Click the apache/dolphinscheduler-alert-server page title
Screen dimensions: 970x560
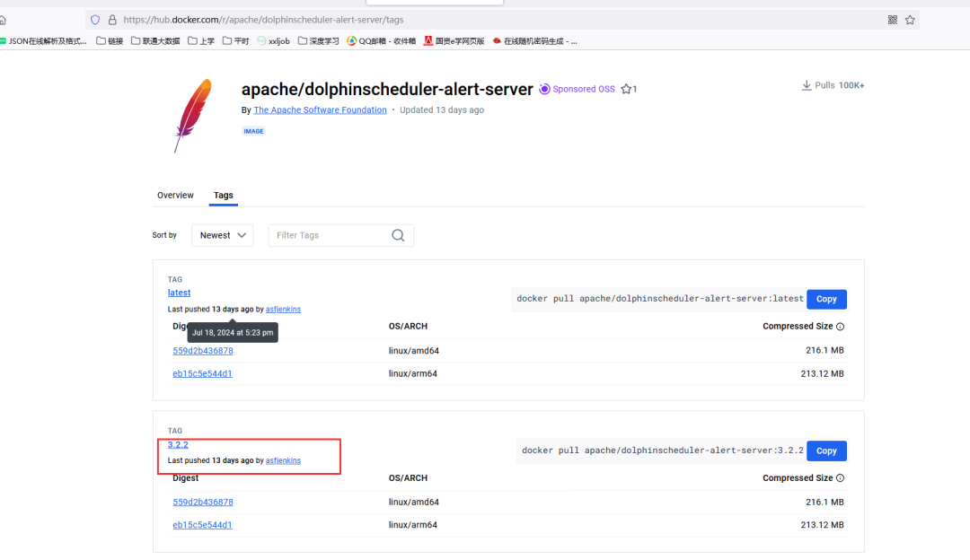click(x=387, y=89)
